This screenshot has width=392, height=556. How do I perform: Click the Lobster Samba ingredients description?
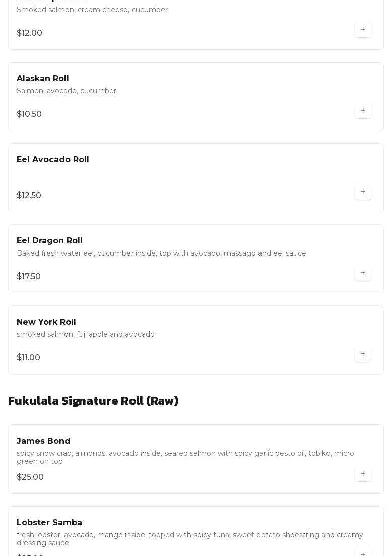(x=189, y=539)
